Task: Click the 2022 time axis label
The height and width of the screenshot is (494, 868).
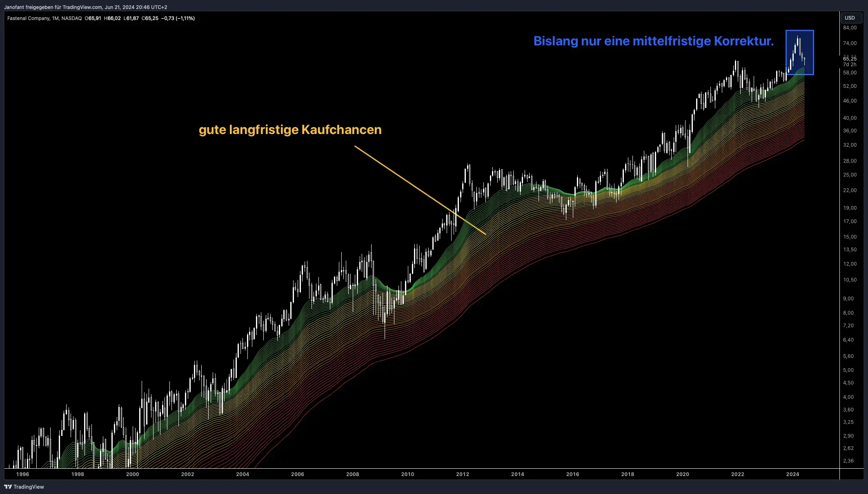Action: pyautogui.click(x=737, y=474)
